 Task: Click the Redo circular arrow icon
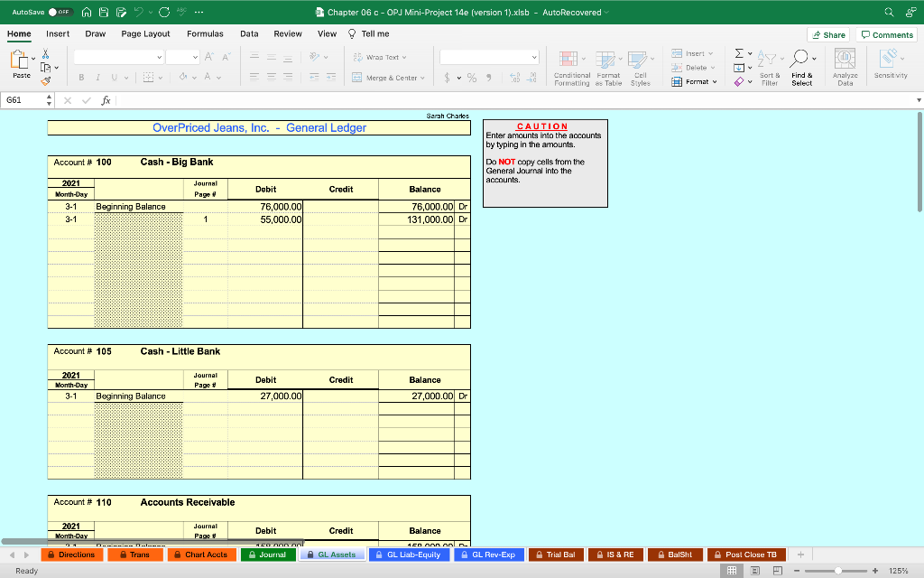point(164,12)
